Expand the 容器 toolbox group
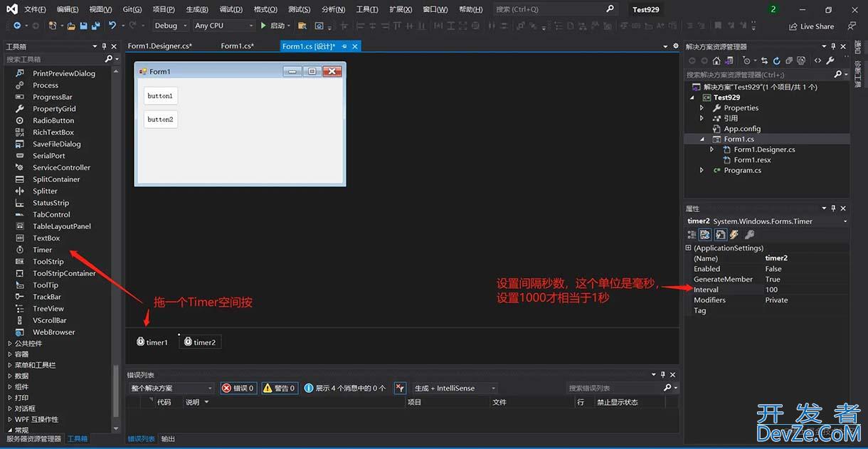The image size is (868, 449). coord(10,354)
